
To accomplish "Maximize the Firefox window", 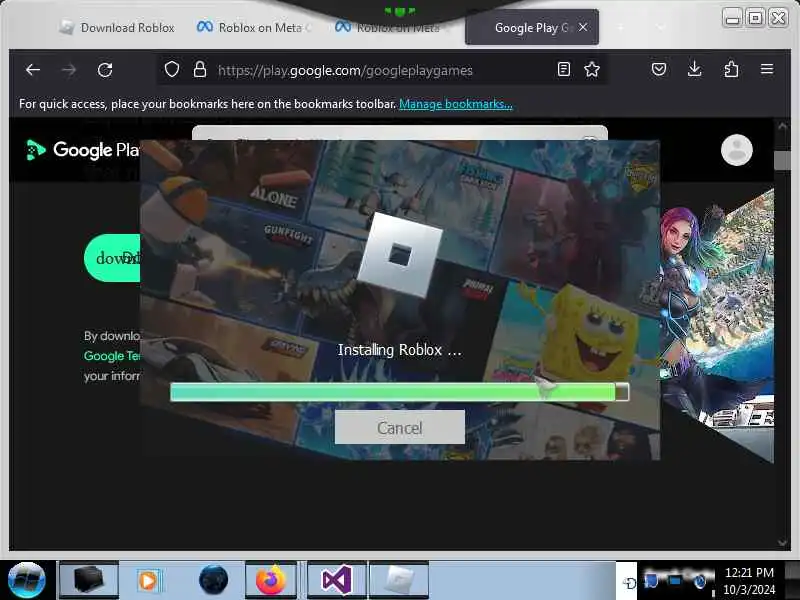I will (755, 18).
